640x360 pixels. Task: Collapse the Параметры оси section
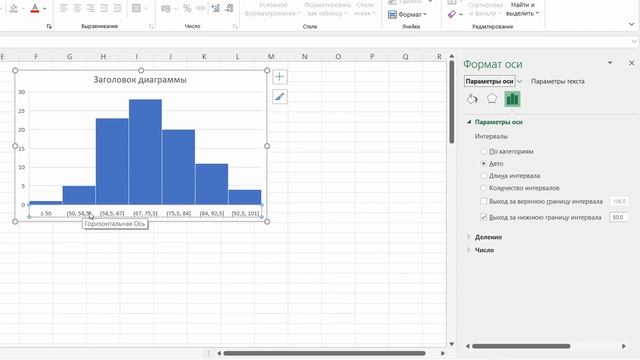pyautogui.click(x=469, y=122)
